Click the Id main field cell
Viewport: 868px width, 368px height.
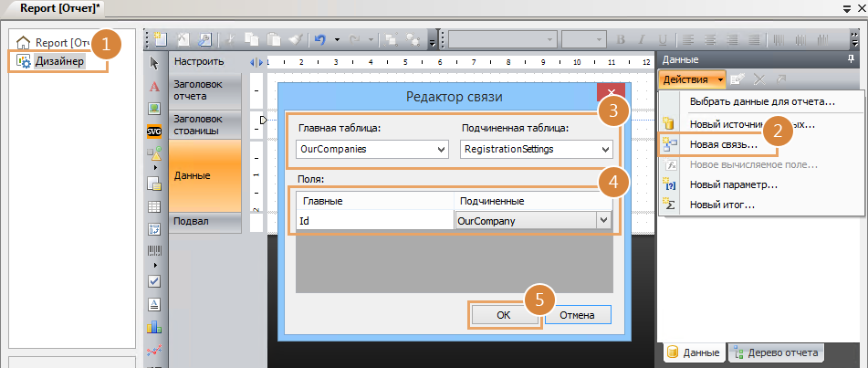pos(372,220)
